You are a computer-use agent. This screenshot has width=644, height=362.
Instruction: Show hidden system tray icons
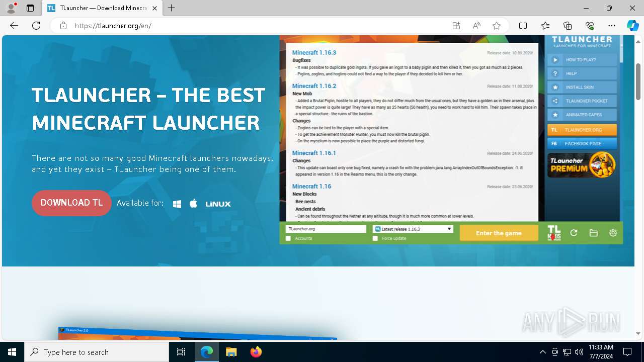[x=542, y=352]
